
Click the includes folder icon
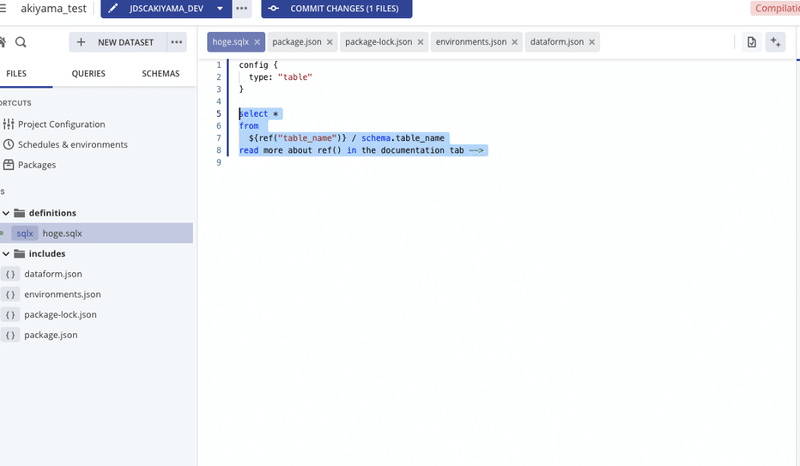[x=19, y=254]
